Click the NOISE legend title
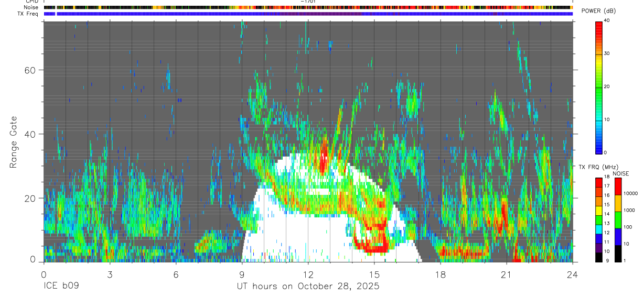The width and height of the screenshot is (644, 297). pyautogui.click(x=621, y=173)
